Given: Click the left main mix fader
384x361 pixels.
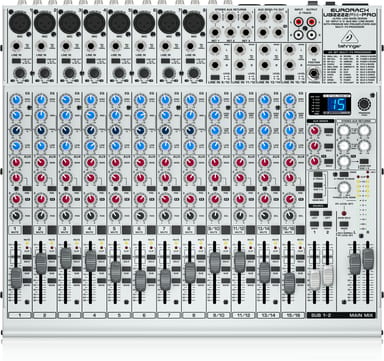Looking at the screenshot, I should click(355, 264).
